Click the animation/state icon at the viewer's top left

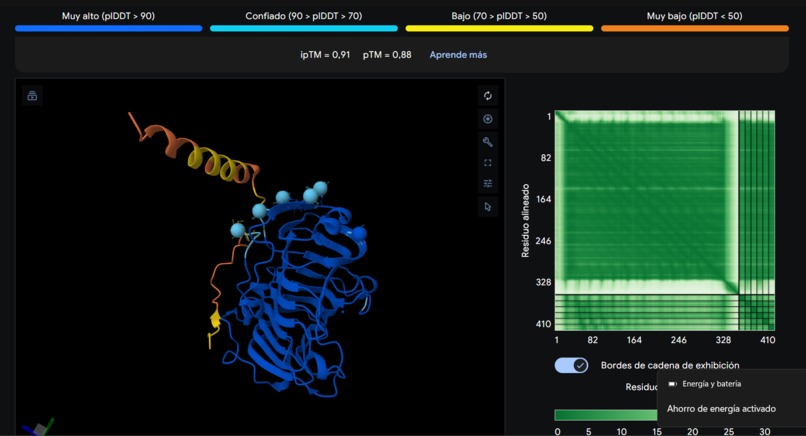[x=32, y=96]
